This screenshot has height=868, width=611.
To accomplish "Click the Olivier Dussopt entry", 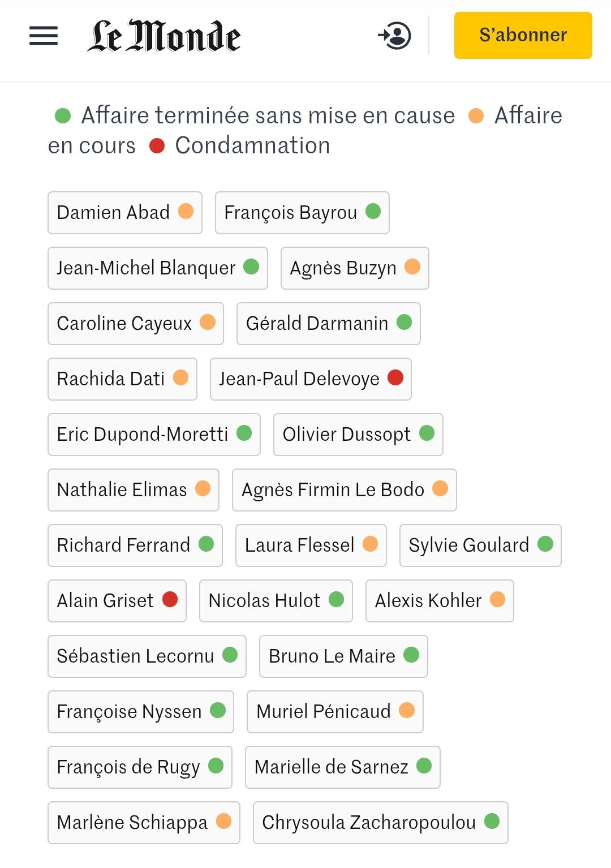I will click(x=358, y=435).
